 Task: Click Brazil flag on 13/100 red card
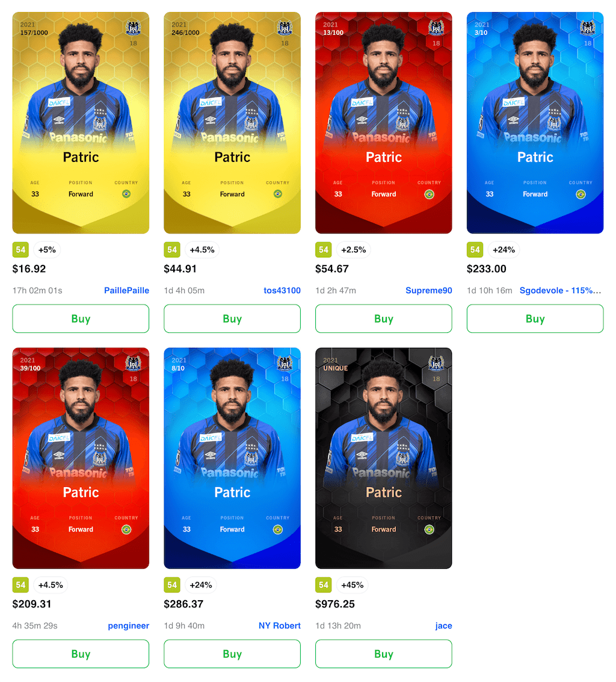(x=429, y=194)
